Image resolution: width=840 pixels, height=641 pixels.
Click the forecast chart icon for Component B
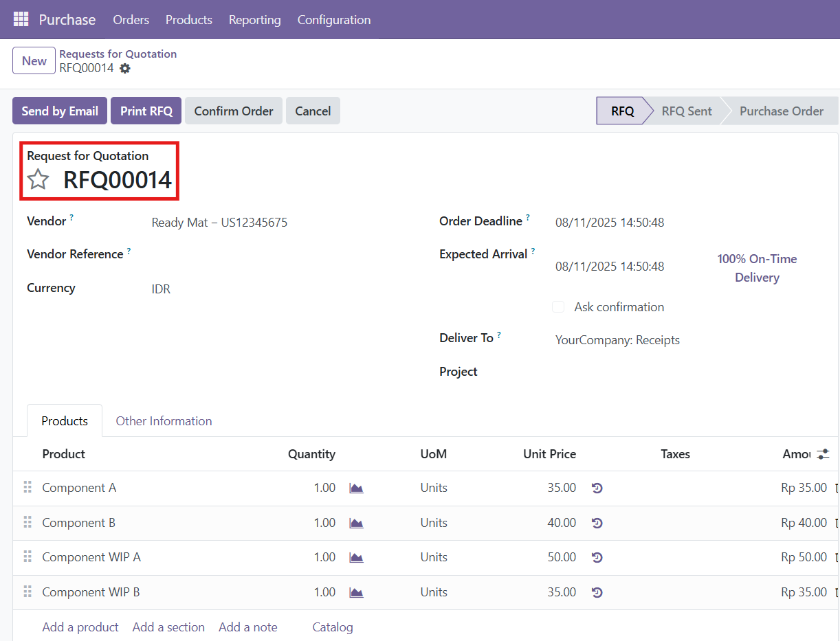[x=356, y=522]
